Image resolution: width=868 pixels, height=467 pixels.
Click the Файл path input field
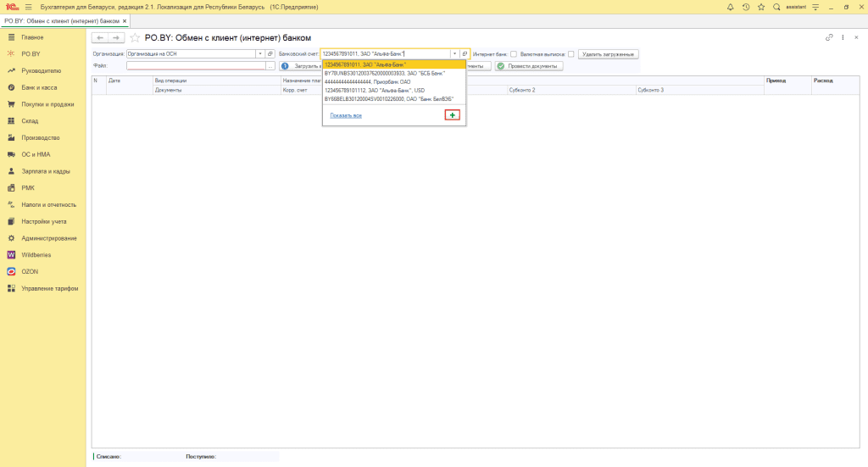coord(195,65)
